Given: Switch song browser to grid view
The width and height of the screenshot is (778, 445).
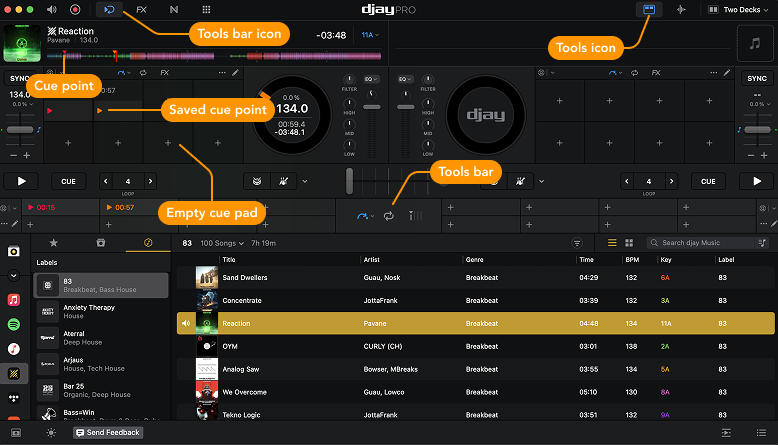Looking at the screenshot, I should coord(629,243).
